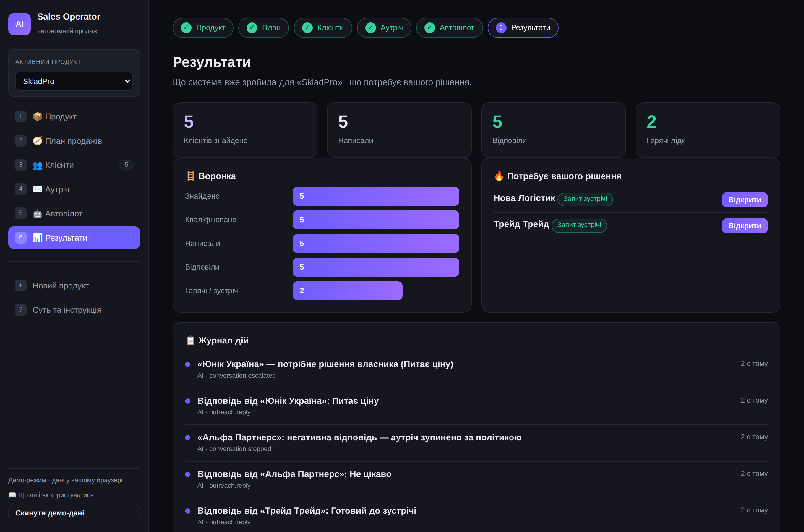Open Що це і як користуватись link
This screenshot has width=804, height=532.
pos(51,495)
